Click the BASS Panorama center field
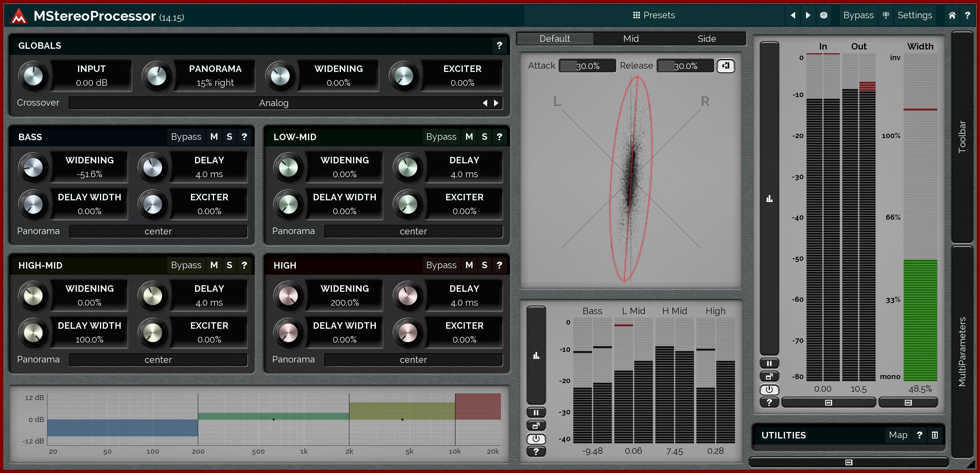The height and width of the screenshot is (473, 980). click(158, 231)
